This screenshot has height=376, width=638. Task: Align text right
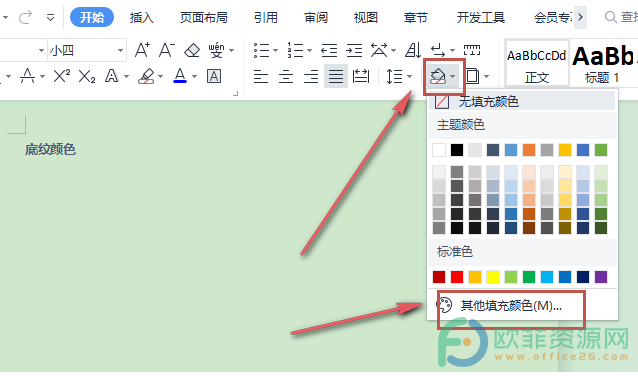pos(311,76)
